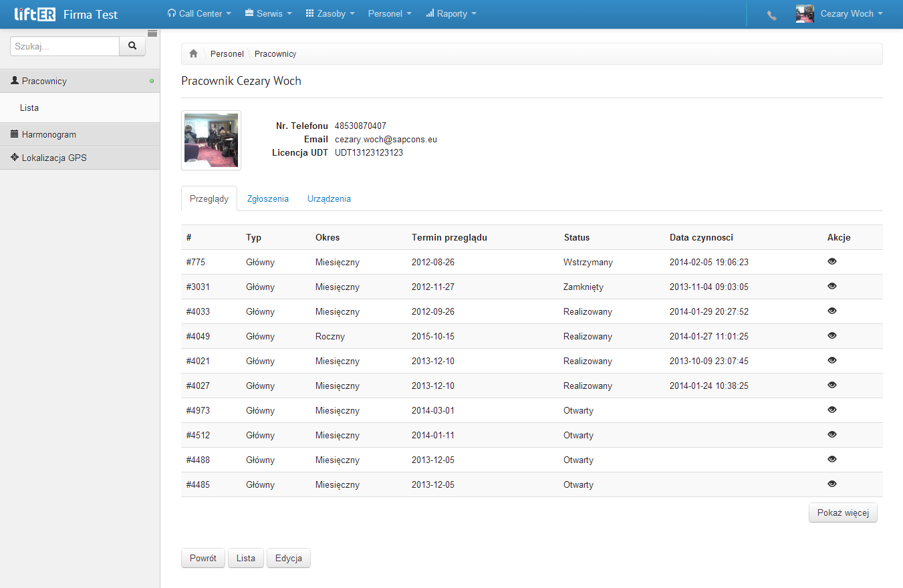The height and width of the screenshot is (588, 903).
Task: Open the eye icon for row #4049
Action: [832, 336]
